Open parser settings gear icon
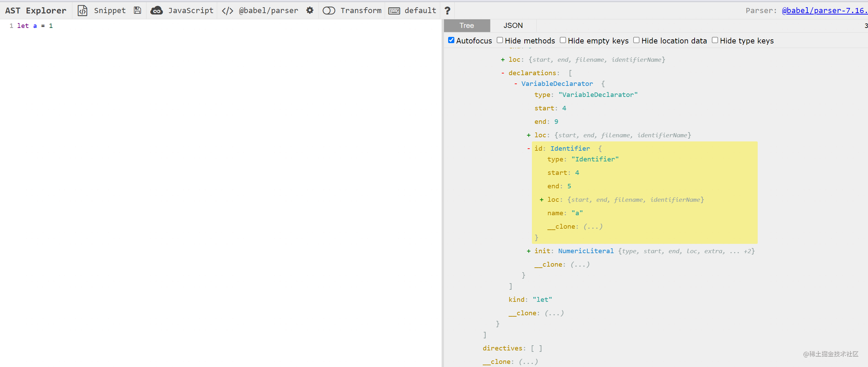 [x=310, y=10]
